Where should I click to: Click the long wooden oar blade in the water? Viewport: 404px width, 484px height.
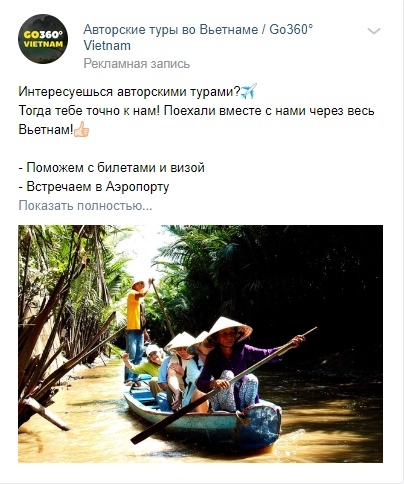pos(143,436)
